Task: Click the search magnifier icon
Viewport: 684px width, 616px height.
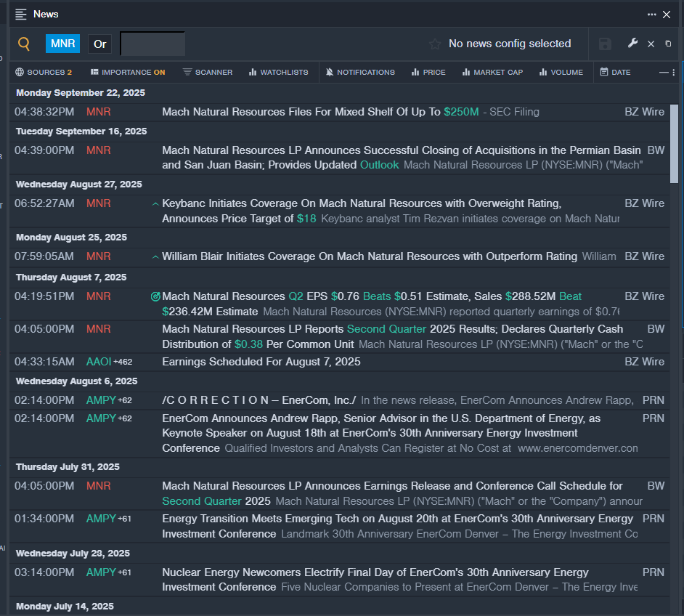Action: tap(24, 44)
